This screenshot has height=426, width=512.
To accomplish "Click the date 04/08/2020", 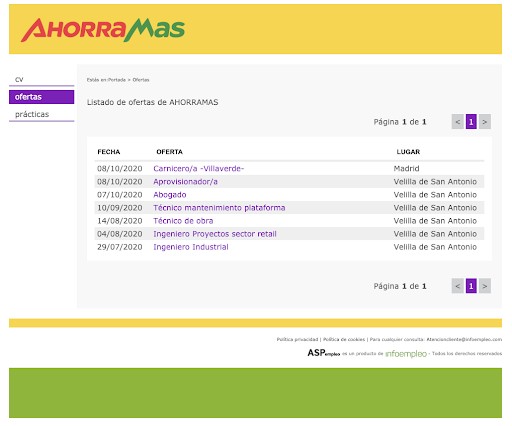I will click(x=120, y=234).
